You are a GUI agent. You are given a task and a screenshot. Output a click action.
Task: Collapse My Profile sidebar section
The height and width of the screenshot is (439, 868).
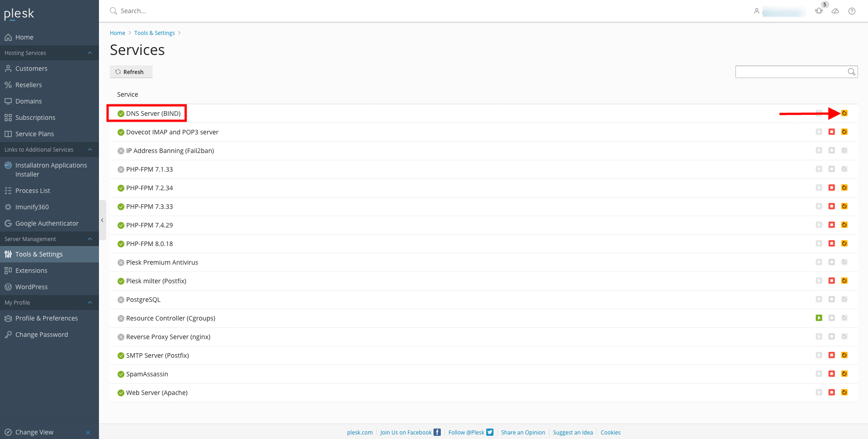coord(90,302)
